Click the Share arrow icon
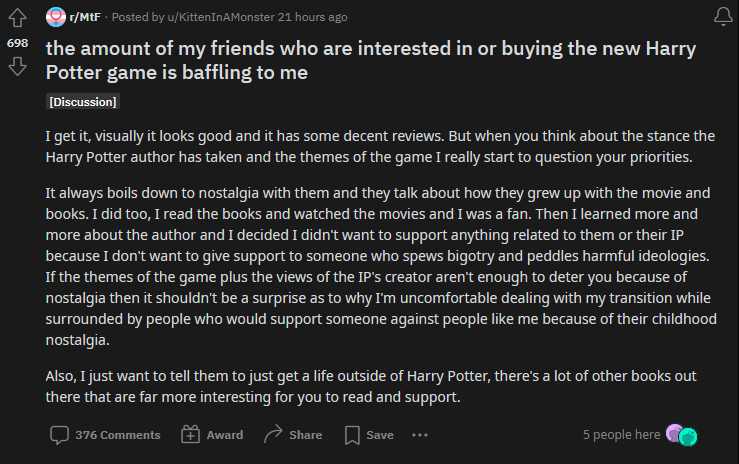The height and width of the screenshot is (464, 739). [x=273, y=434]
